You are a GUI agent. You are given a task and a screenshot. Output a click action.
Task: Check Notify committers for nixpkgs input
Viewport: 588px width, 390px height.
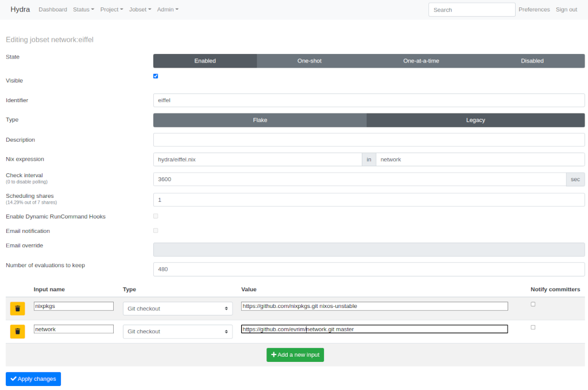point(533,305)
